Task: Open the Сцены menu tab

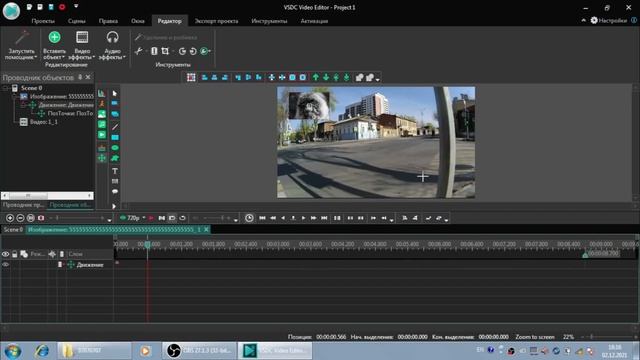Action: (x=77, y=21)
